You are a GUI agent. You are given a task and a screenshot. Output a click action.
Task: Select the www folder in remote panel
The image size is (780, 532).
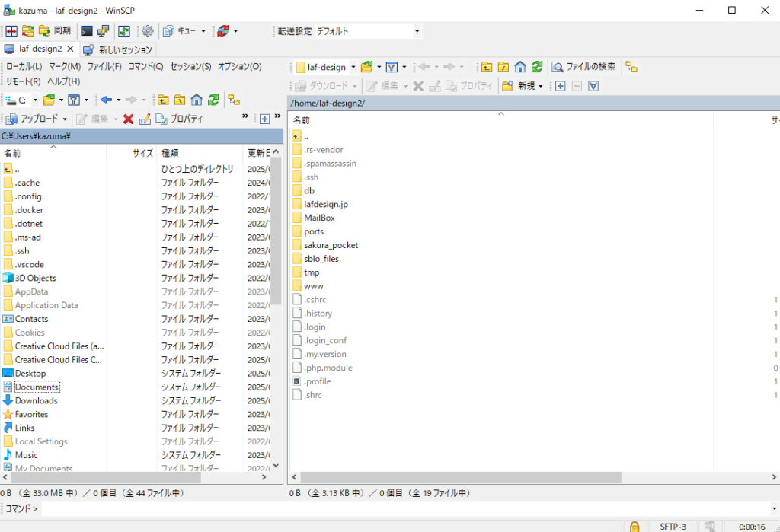(313, 286)
